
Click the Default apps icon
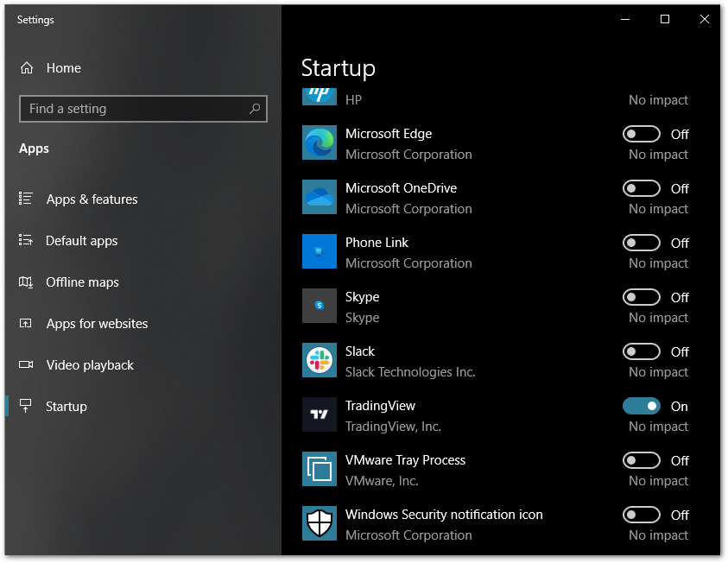(x=26, y=240)
